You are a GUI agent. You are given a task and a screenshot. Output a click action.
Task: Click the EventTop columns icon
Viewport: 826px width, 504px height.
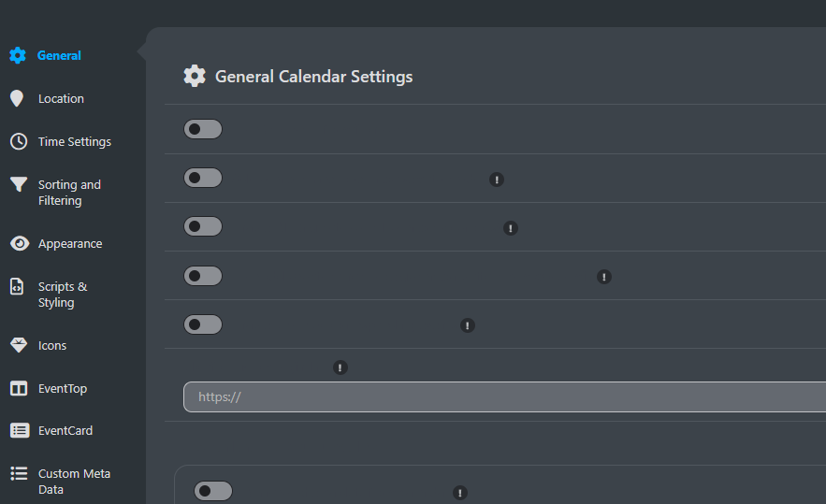click(x=19, y=388)
